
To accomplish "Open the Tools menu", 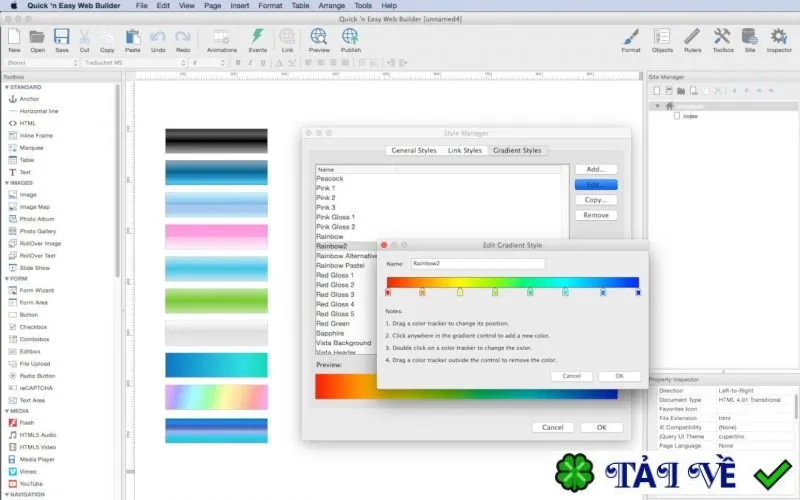I will (363, 6).
